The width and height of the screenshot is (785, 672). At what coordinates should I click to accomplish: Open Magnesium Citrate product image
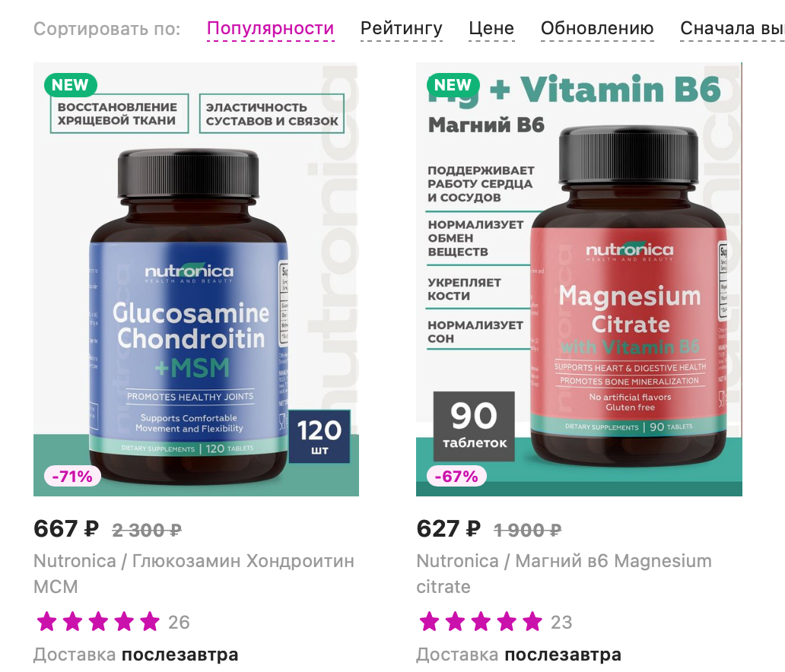coord(579,279)
